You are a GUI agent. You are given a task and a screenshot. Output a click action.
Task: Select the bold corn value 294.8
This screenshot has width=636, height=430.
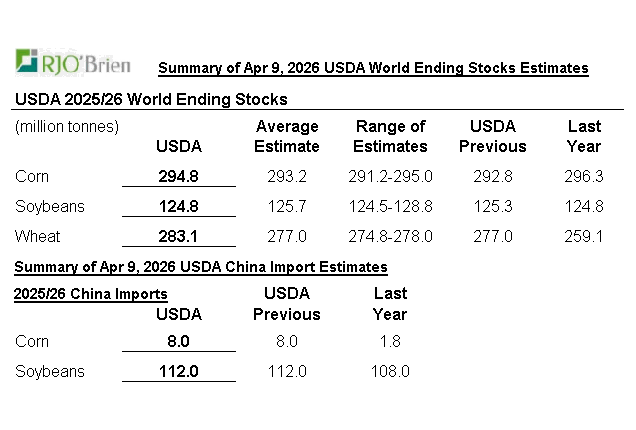coord(179,177)
